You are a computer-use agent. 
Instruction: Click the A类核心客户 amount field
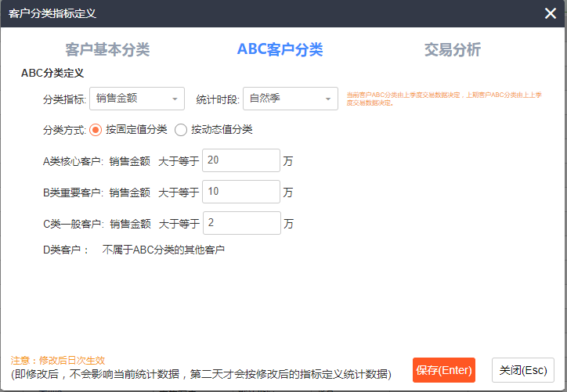240,160
